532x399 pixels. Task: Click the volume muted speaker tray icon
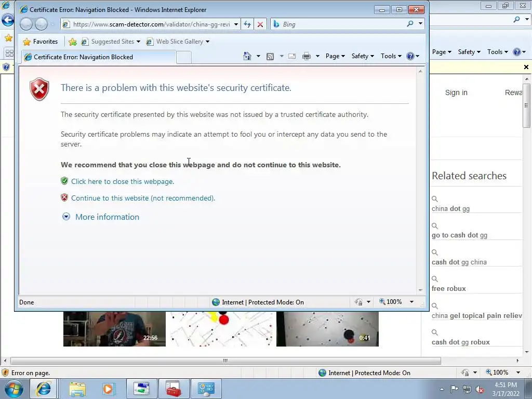480,390
